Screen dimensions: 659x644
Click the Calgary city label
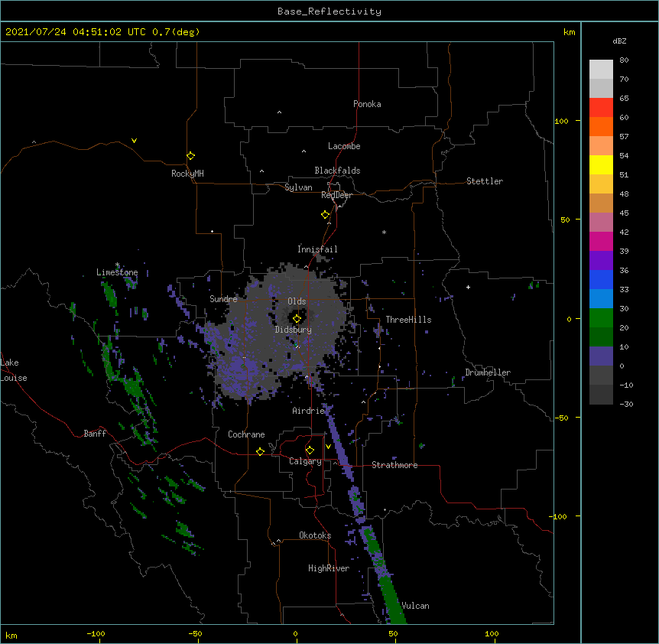click(x=305, y=461)
